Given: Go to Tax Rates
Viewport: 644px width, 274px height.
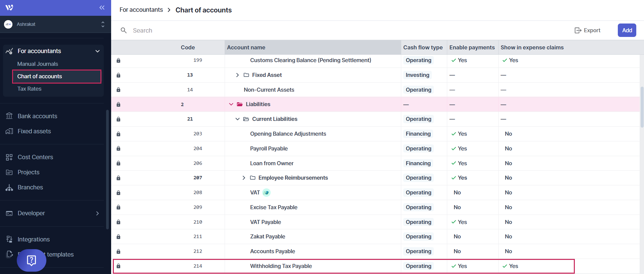Looking at the screenshot, I should (30, 89).
